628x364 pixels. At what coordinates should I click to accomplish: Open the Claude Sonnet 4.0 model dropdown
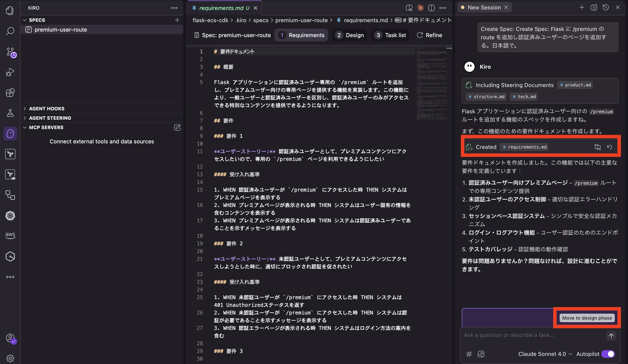545,354
